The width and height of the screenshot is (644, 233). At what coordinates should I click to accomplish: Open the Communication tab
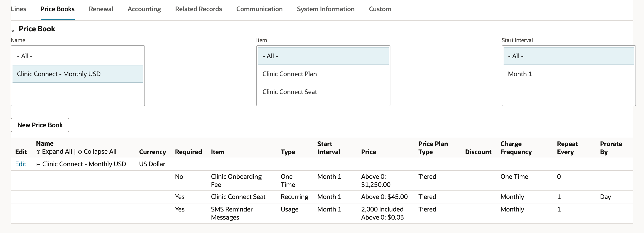(x=259, y=9)
